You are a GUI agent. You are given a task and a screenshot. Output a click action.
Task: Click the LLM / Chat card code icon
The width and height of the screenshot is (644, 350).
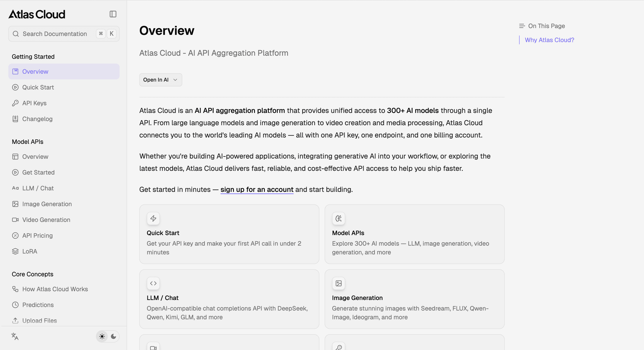click(153, 283)
